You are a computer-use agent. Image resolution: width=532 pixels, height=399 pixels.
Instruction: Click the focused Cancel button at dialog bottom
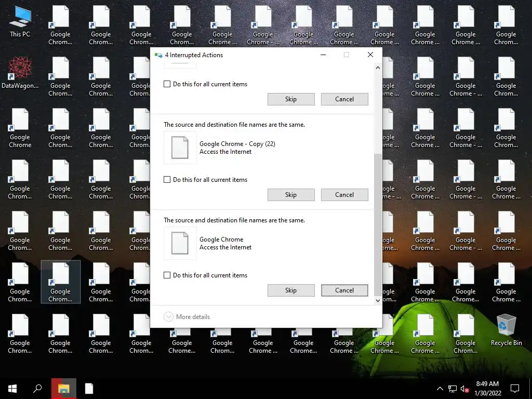click(x=344, y=290)
